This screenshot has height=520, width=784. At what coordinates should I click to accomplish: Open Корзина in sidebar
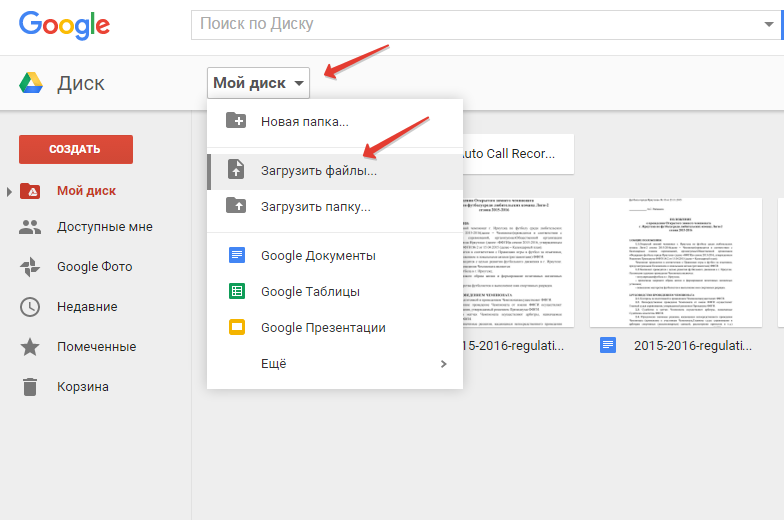tap(82, 387)
